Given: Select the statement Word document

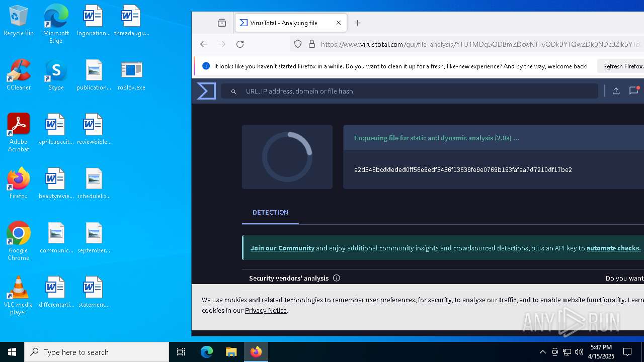Looking at the screenshot, I should pos(94,293).
